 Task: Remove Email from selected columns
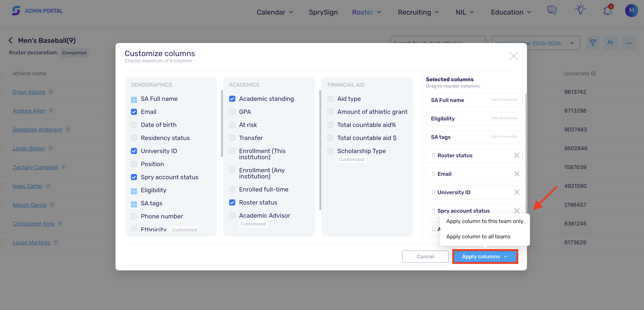tap(517, 174)
